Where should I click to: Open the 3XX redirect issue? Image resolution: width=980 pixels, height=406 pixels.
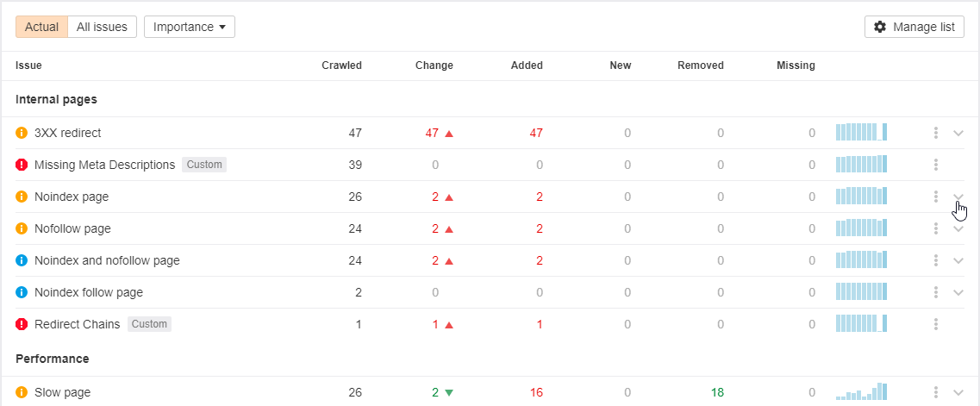click(67, 133)
